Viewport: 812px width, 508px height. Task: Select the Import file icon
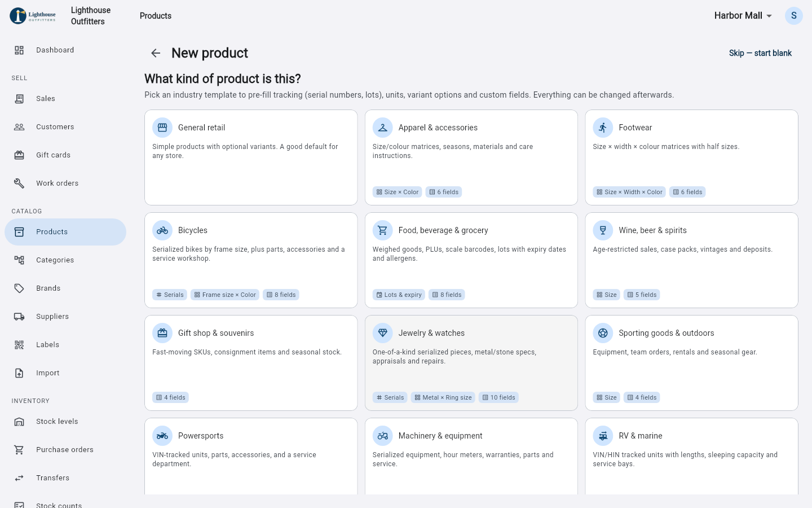(19, 373)
